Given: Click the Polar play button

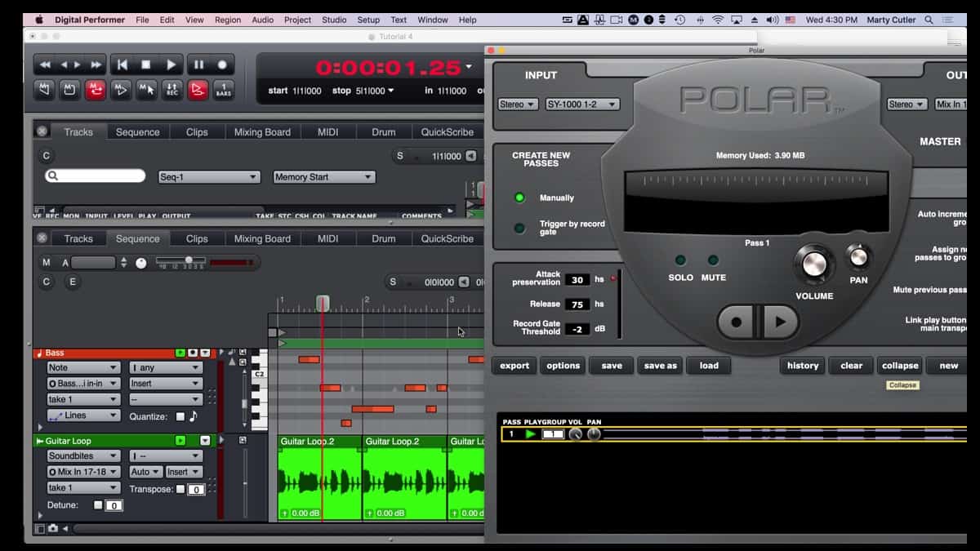Looking at the screenshot, I should coord(780,322).
